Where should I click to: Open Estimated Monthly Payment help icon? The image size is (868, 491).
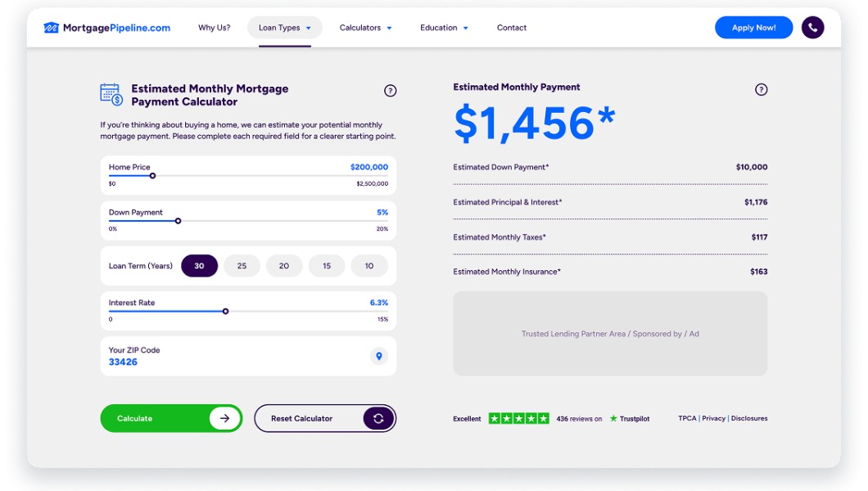(x=762, y=89)
